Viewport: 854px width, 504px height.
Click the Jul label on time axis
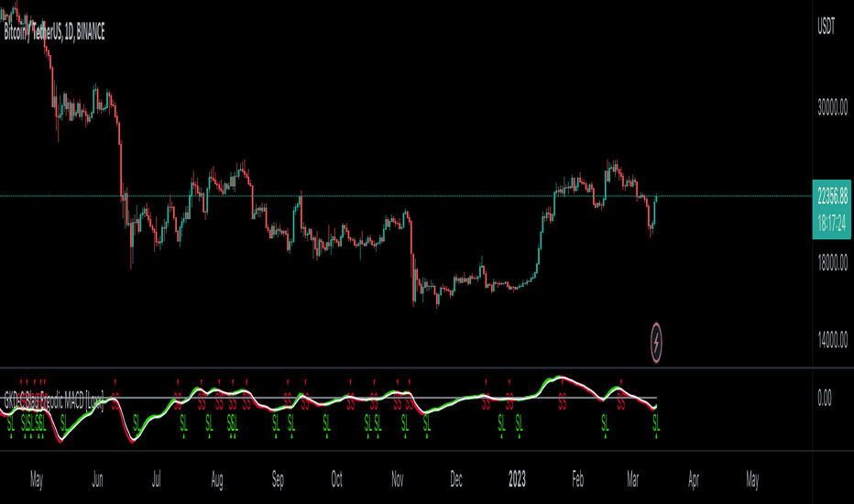coord(157,479)
